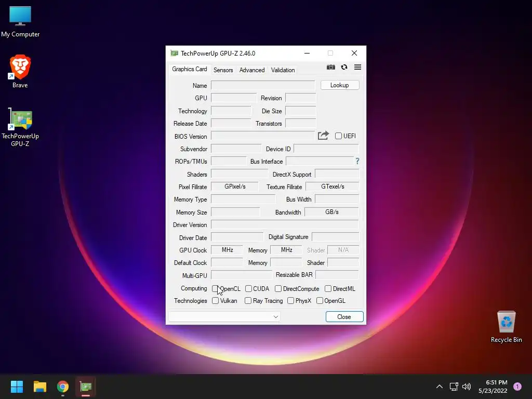Image resolution: width=532 pixels, height=399 pixels.
Task: Switch to the Validation tab
Action: [x=283, y=70]
